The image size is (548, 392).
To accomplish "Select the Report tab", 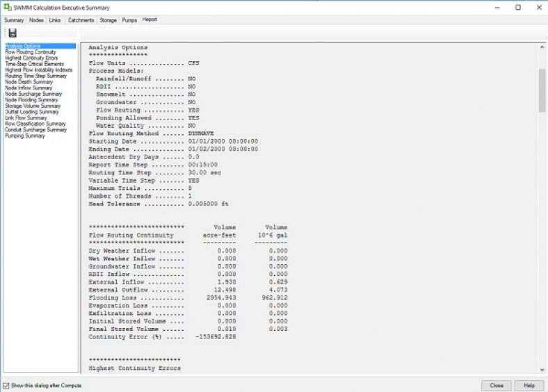I will [x=150, y=19].
